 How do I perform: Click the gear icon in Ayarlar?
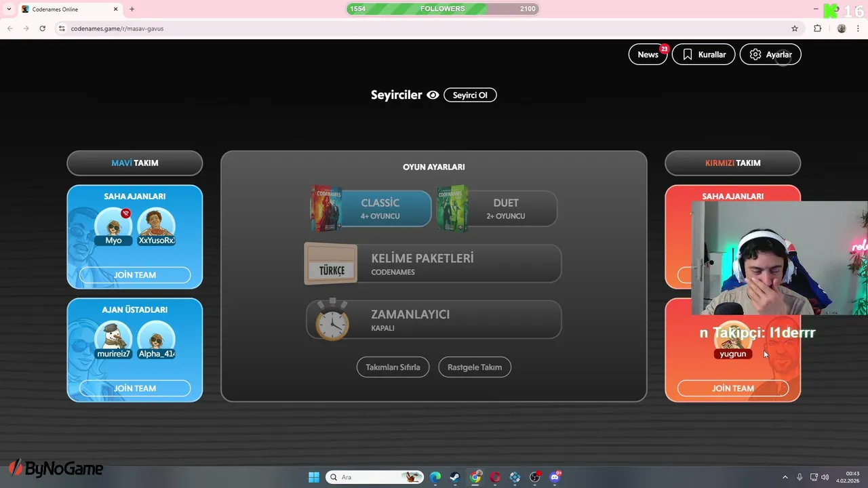(755, 55)
